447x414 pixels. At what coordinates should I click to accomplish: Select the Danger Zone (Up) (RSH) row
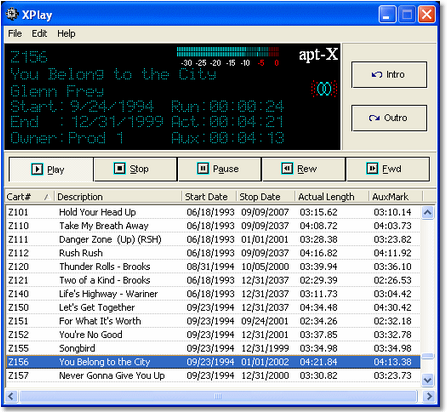click(213, 240)
